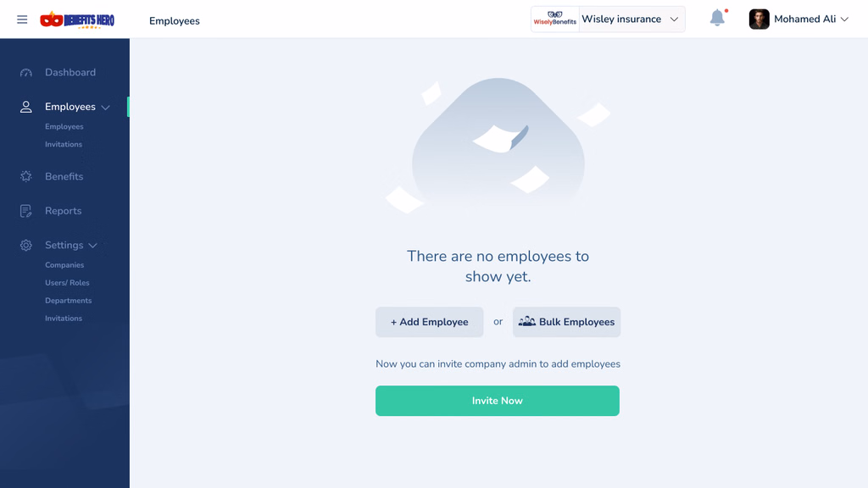Click the green Invite Now button

tap(497, 401)
